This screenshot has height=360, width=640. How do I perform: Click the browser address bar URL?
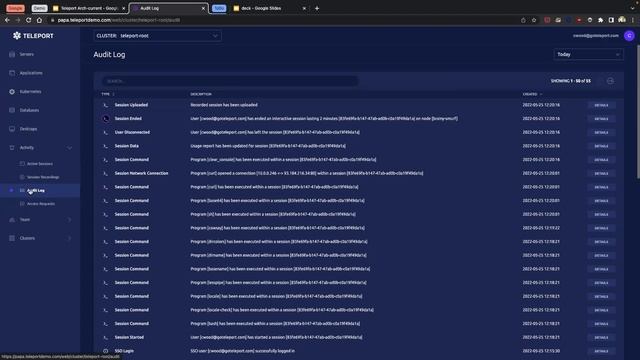point(119,20)
